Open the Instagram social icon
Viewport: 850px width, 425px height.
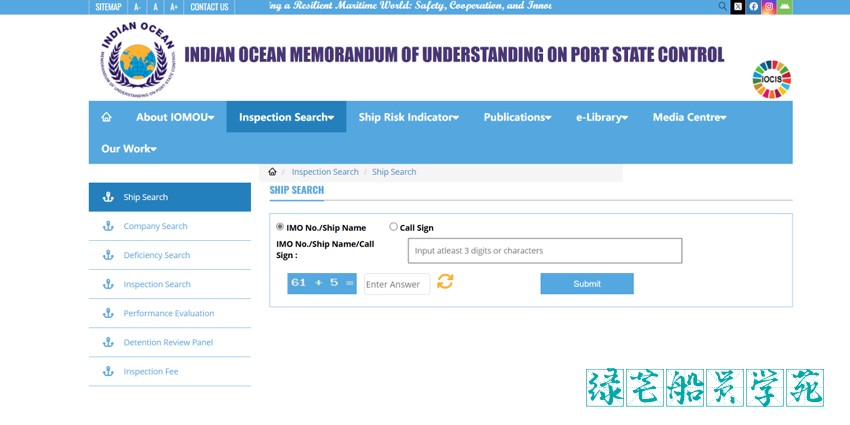tap(769, 7)
